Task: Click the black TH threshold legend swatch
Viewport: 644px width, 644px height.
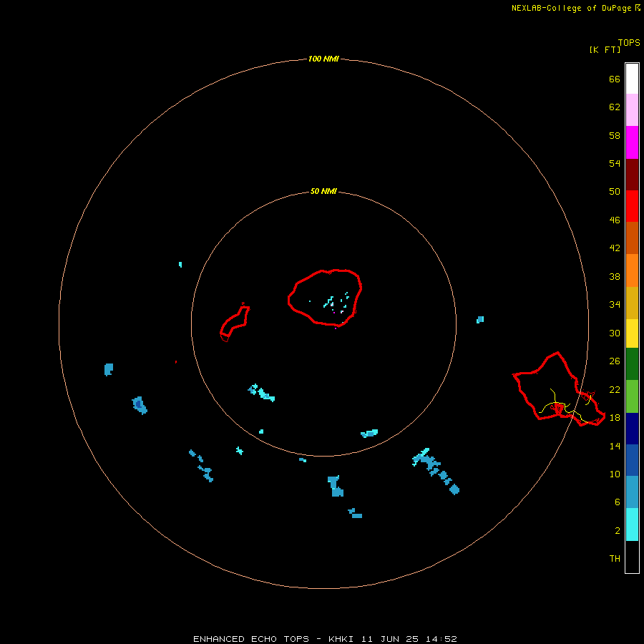Action: (x=632, y=557)
